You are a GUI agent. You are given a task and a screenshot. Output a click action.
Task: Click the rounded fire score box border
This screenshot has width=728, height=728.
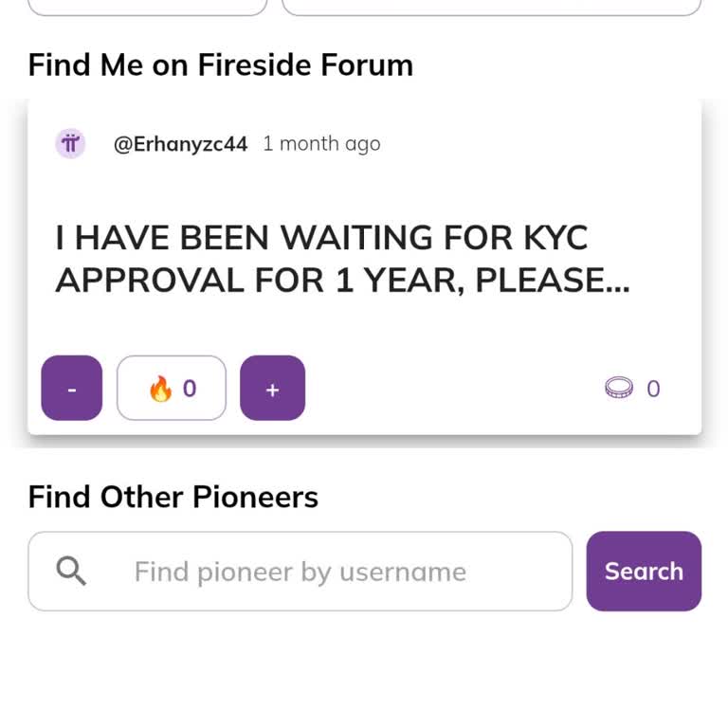click(x=172, y=388)
